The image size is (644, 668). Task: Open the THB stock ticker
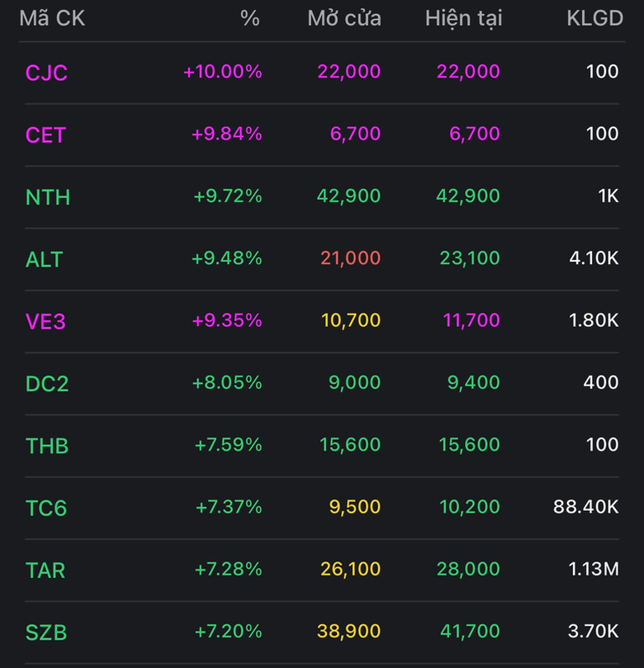click(47, 446)
